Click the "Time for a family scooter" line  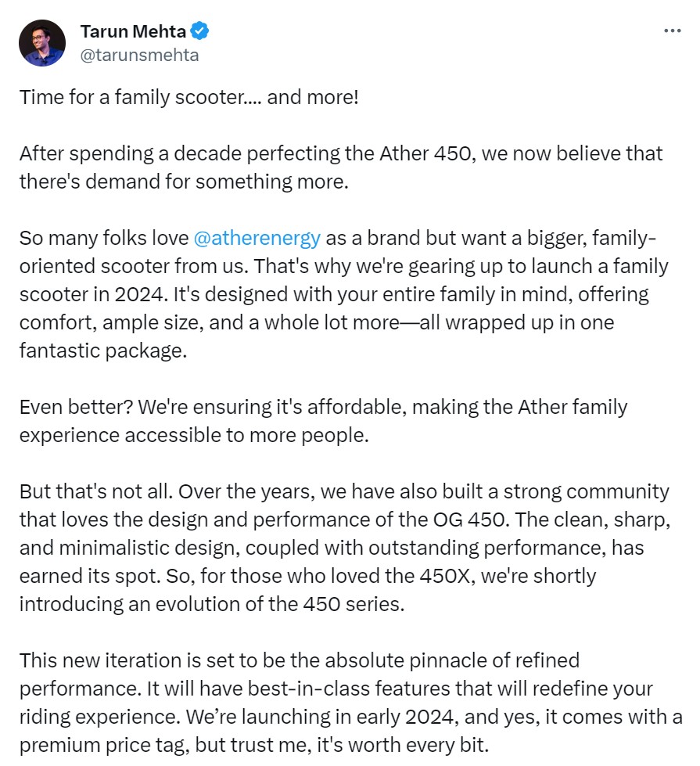pos(189,97)
